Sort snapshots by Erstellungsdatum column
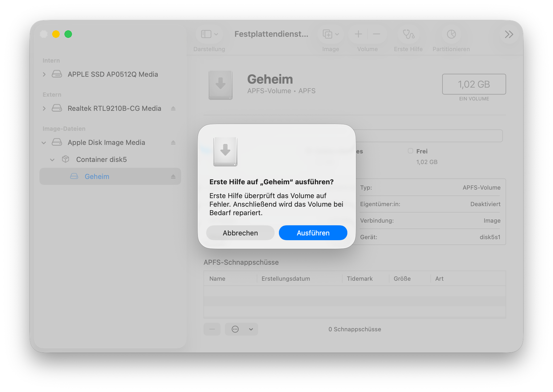Screen dimensions: 553x392 286,279
